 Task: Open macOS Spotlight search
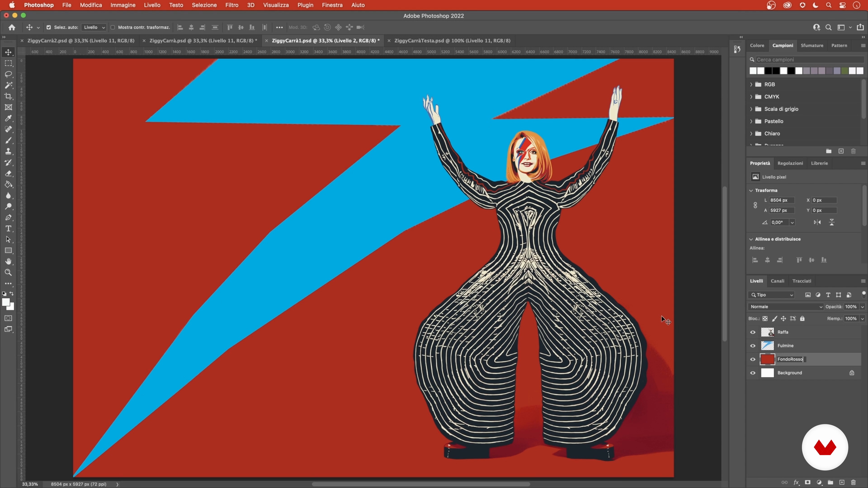click(829, 5)
